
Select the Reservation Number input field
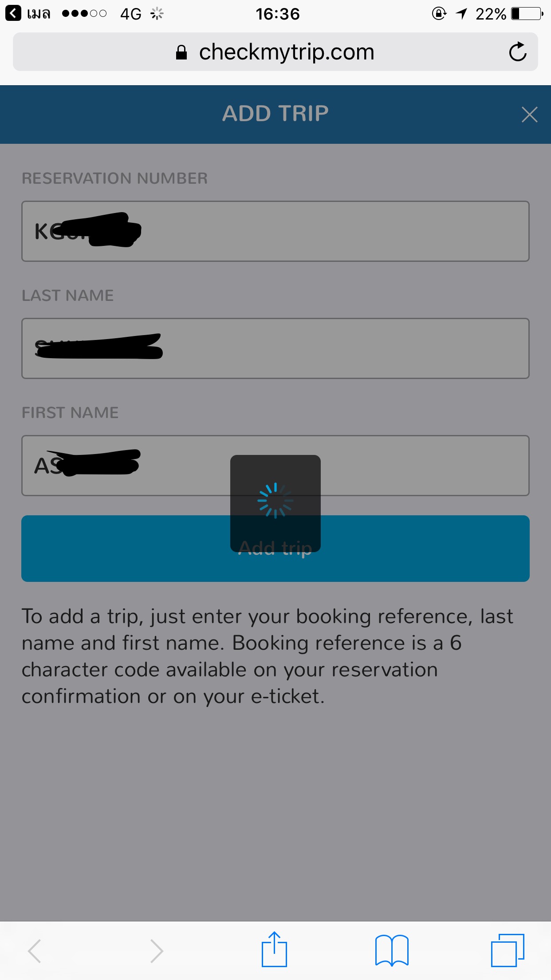pyautogui.click(x=275, y=231)
